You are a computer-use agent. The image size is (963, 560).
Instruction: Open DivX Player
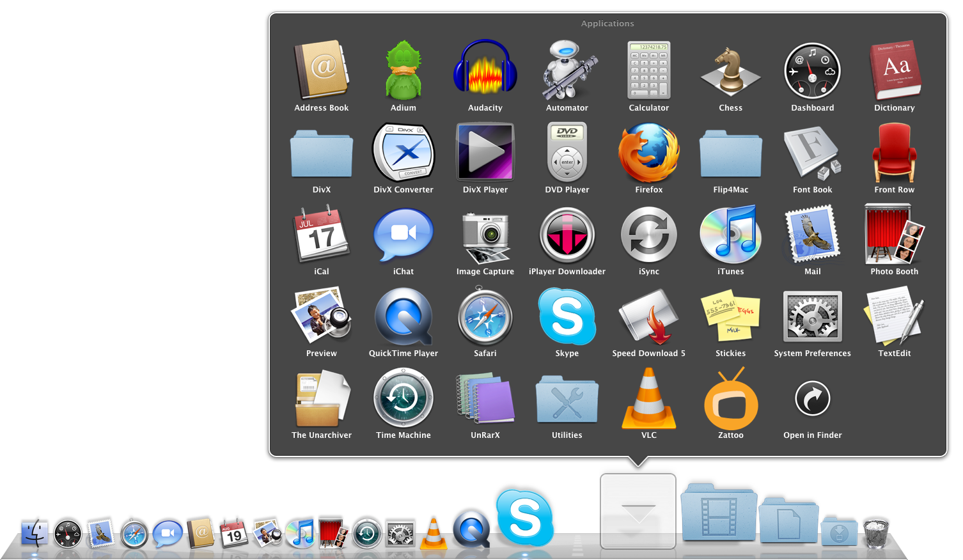point(485,152)
